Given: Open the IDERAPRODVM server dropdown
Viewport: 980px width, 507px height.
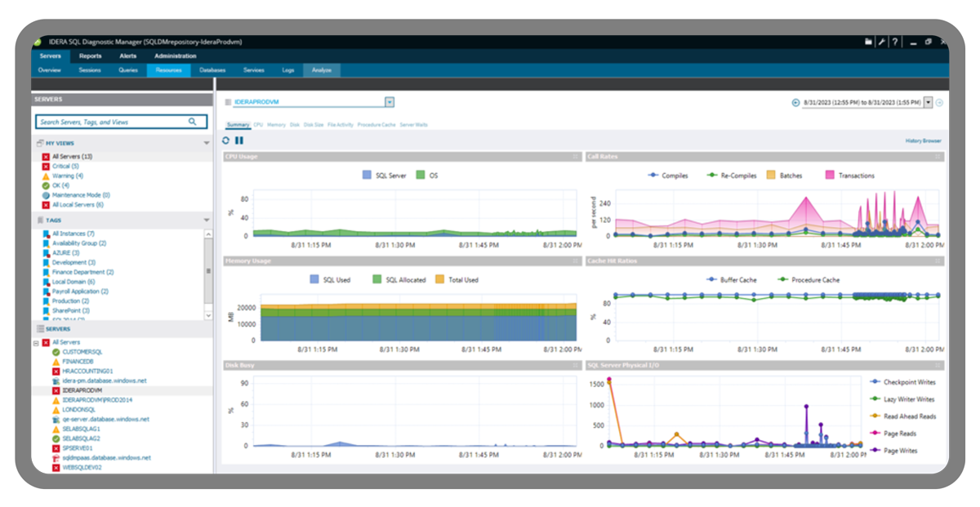Looking at the screenshot, I should click(x=390, y=102).
